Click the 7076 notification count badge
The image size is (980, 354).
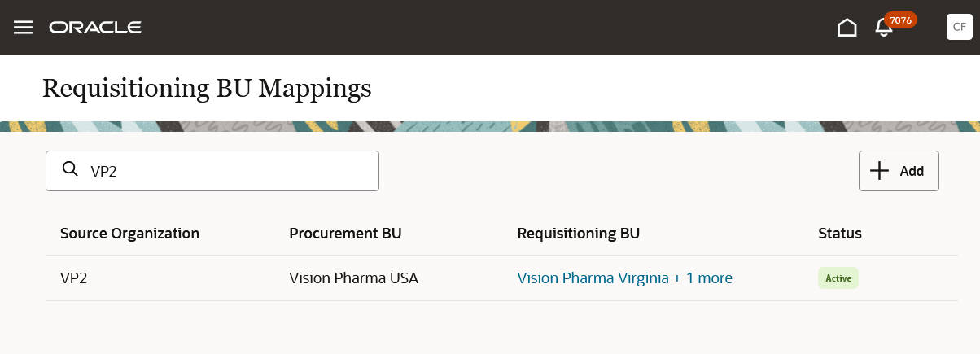coord(900,20)
